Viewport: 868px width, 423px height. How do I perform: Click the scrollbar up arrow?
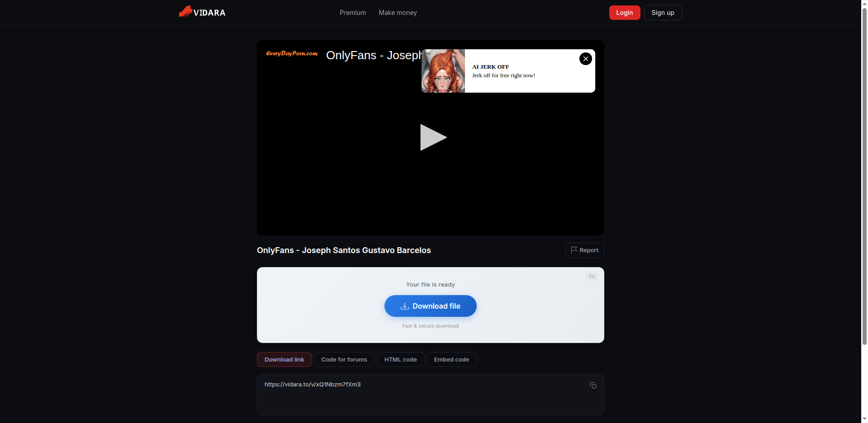[864, 4]
